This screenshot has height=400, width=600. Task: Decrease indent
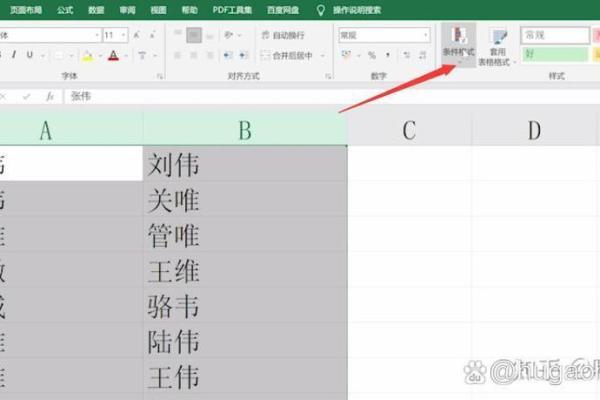pyautogui.click(x=228, y=56)
